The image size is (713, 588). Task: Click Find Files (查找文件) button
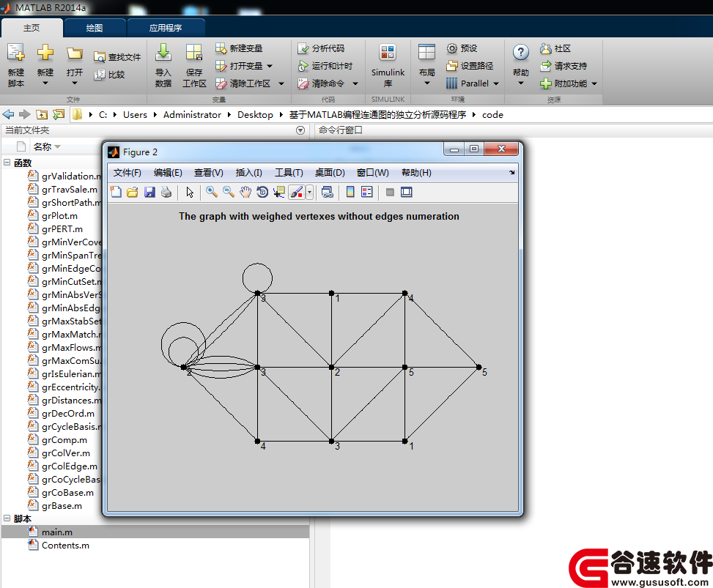(x=117, y=57)
